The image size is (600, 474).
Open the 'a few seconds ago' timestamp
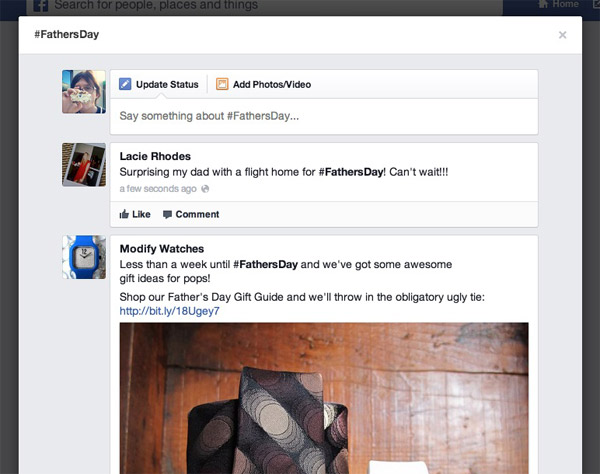click(x=158, y=189)
